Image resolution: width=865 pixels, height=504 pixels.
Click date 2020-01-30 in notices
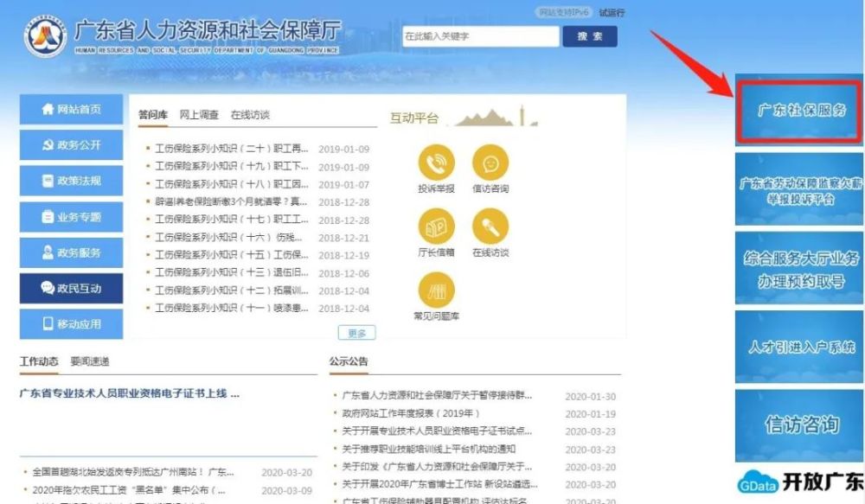[590, 397]
